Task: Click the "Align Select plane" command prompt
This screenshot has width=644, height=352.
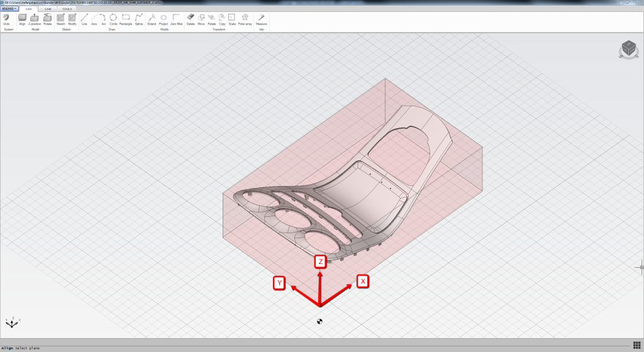Action: click(21, 348)
